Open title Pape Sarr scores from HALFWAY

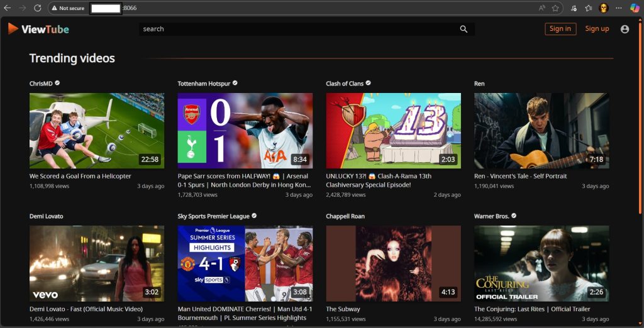point(245,180)
